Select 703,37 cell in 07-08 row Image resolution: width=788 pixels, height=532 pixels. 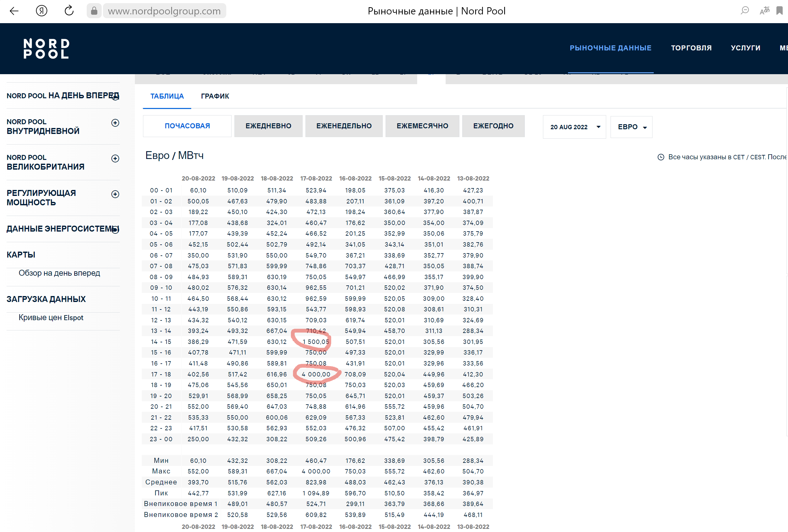(x=355, y=266)
